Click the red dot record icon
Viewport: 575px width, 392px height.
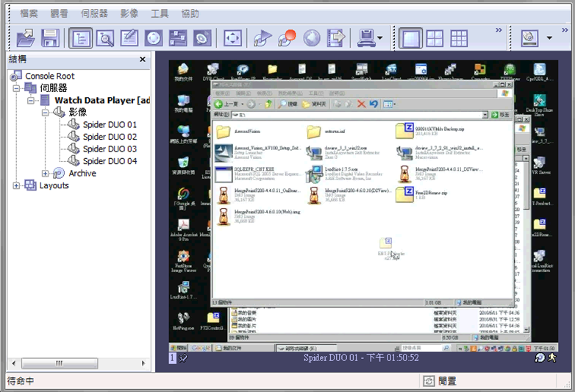287,38
